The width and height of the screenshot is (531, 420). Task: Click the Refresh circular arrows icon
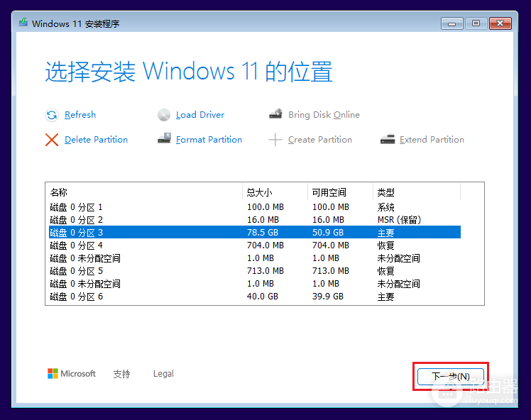tap(52, 115)
